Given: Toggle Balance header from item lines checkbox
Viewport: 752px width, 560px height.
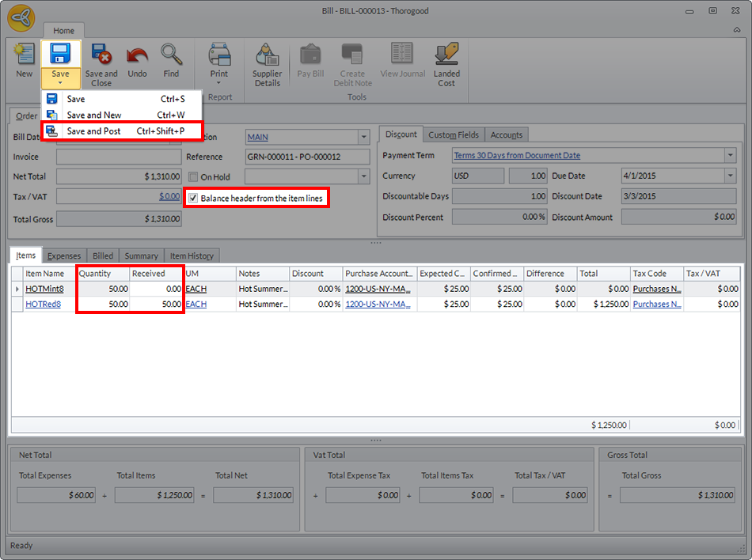Looking at the screenshot, I should pyautogui.click(x=193, y=198).
